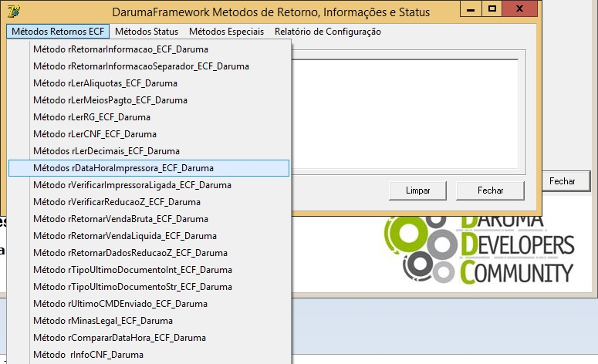Click the application icon in title bar
This screenshot has height=364, width=598.
(x=14, y=12)
